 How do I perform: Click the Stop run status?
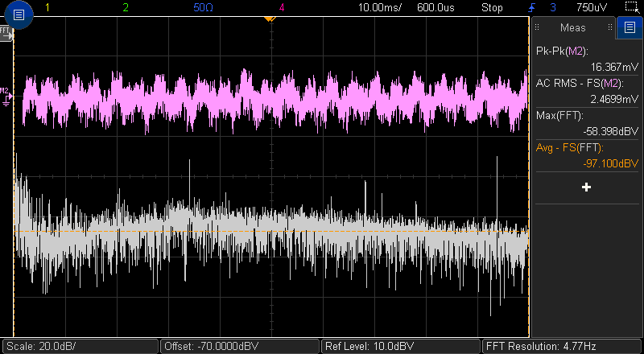pyautogui.click(x=492, y=7)
